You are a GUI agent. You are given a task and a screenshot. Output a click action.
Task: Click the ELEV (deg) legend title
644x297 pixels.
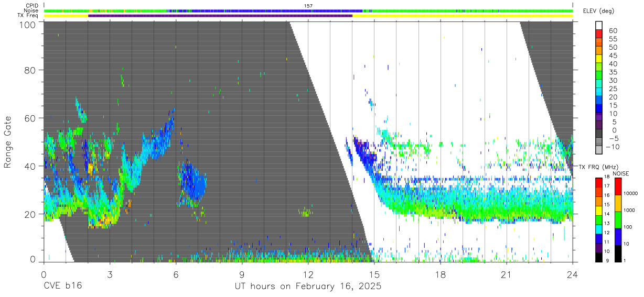599,11
